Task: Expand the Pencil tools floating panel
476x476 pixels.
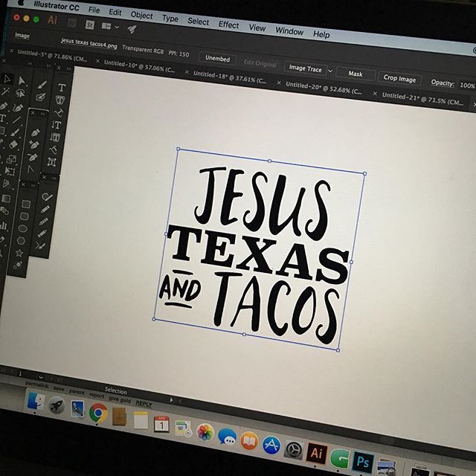Action: coord(54,178)
